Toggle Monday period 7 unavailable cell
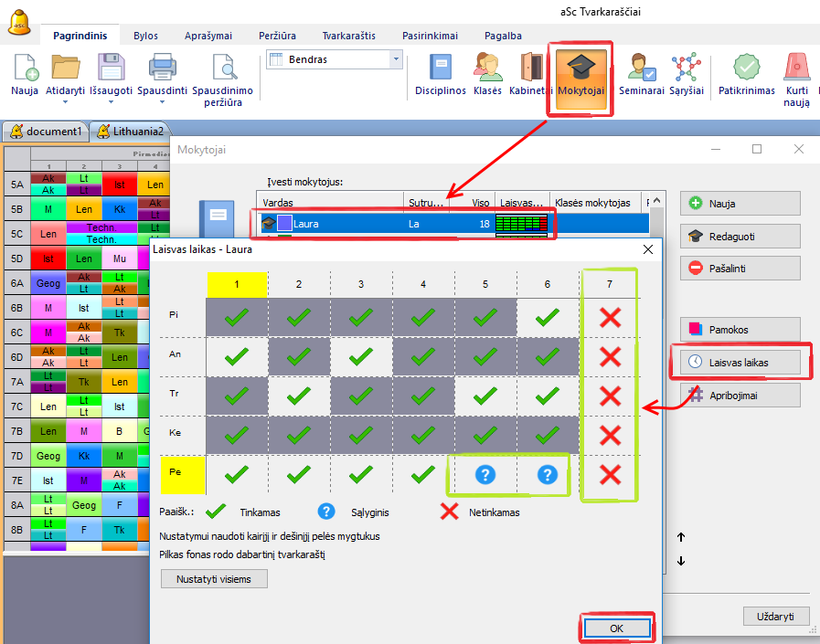Viewport: 820px width, 644px height. tap(610, 317)
